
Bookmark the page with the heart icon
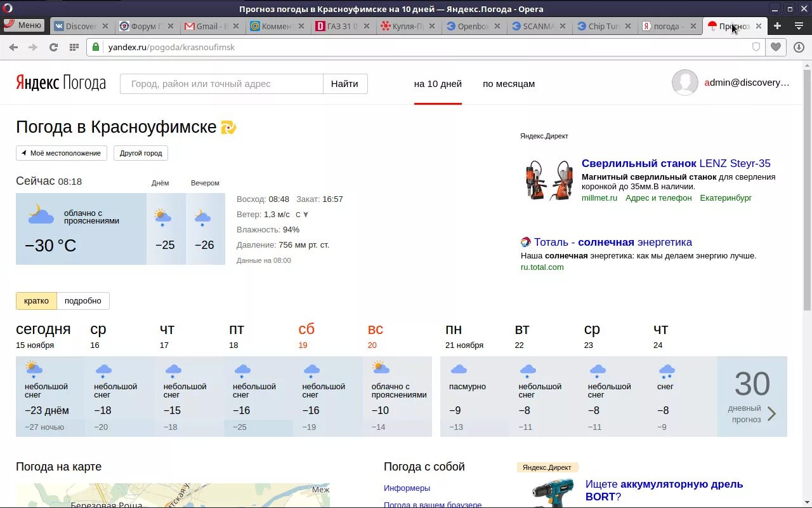(776, 47)
